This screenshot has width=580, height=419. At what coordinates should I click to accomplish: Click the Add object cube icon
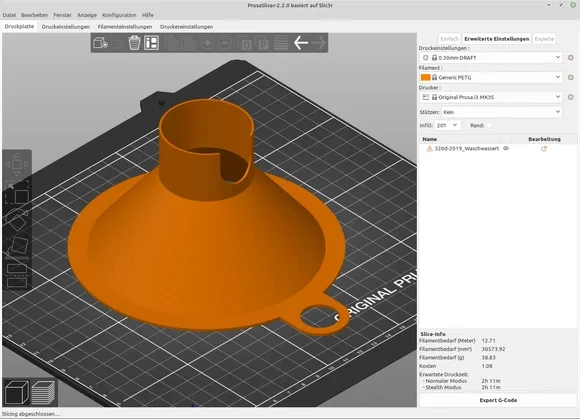tap(100, 43)
